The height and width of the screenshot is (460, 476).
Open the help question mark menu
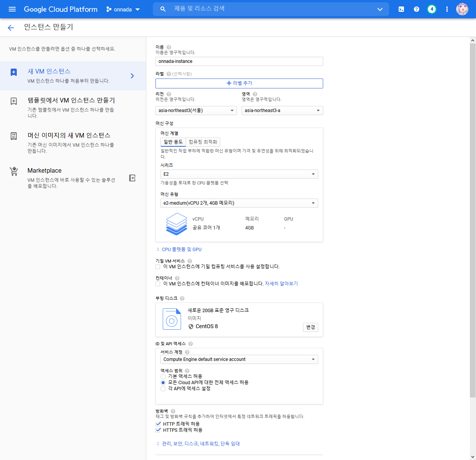(417, 9)
